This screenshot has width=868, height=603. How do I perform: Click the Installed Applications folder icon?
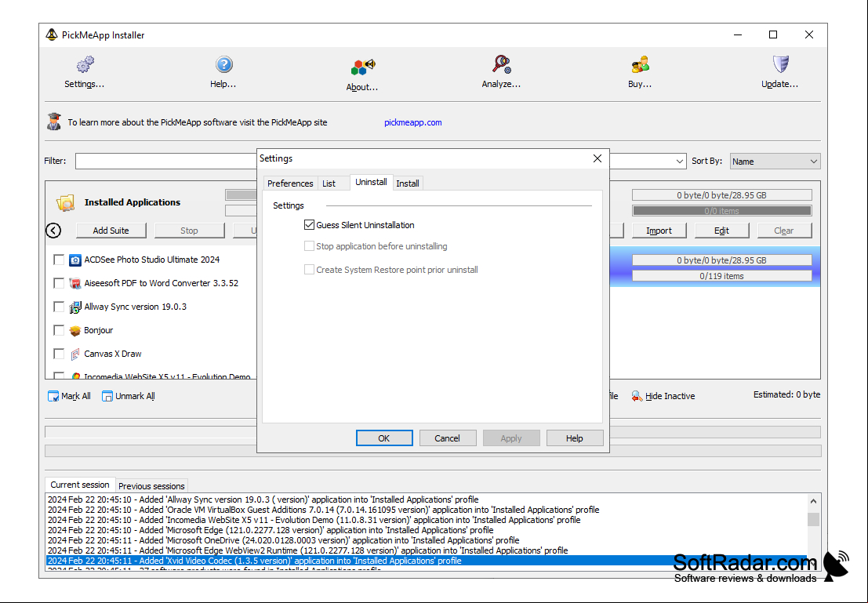click(65, 202)
